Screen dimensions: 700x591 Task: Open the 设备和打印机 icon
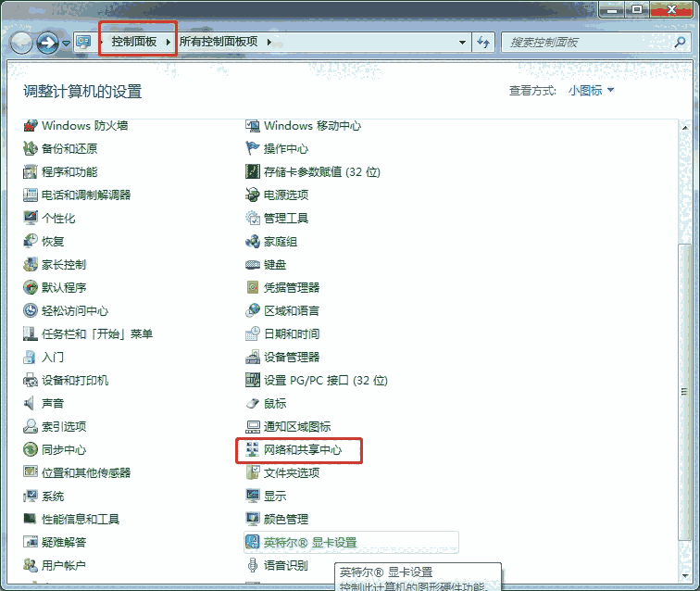30,381
